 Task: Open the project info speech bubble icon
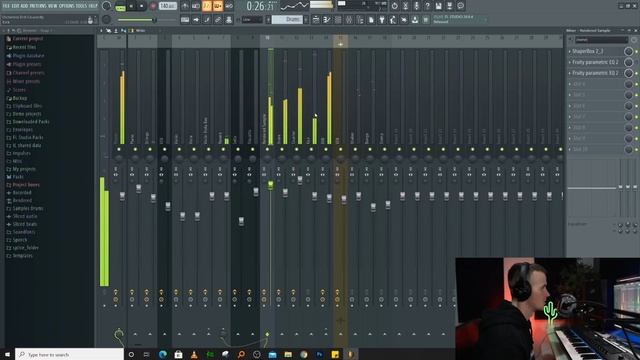(x=460, y=6)
